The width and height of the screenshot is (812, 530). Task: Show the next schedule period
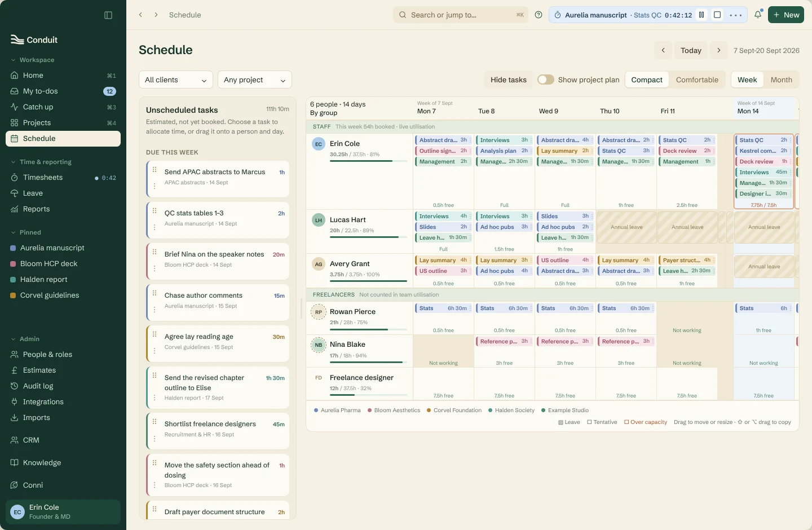718,50
